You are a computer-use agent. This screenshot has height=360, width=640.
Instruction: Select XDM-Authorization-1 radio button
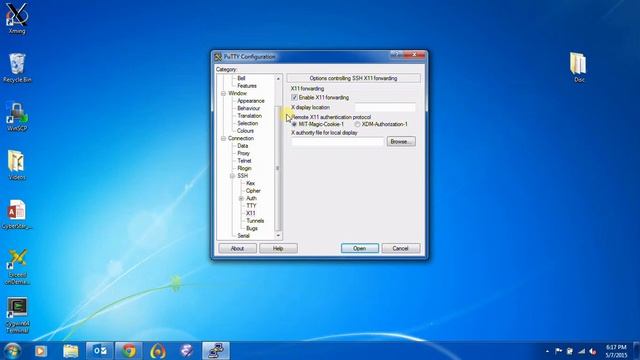click(x=357, y=124)
